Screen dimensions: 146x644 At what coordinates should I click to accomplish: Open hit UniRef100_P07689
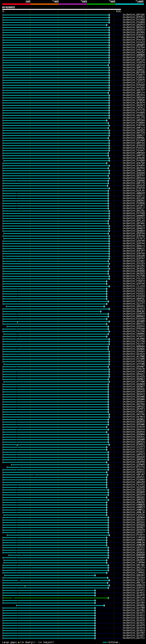[133, 20]
